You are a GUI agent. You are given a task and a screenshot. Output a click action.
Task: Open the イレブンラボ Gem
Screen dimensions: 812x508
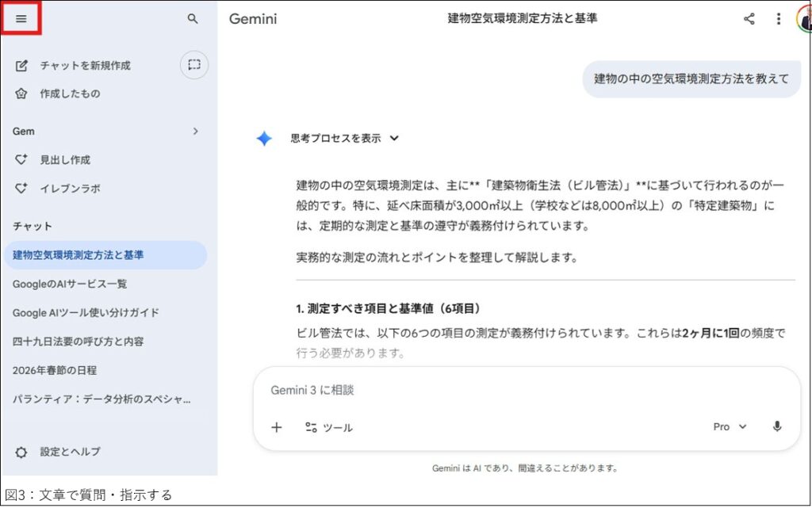(x=70, y=189)
